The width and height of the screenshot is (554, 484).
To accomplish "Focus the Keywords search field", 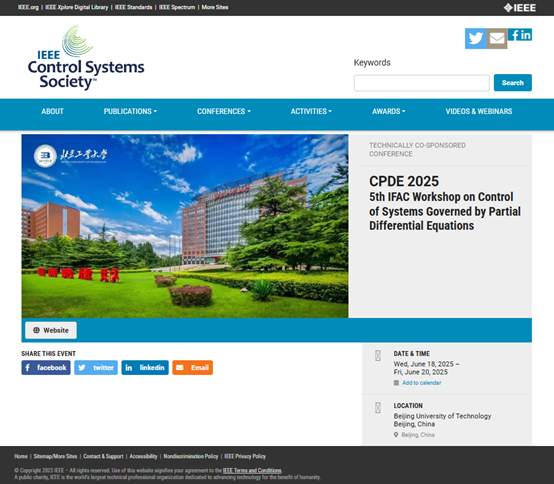I will (x=422, y=83).
